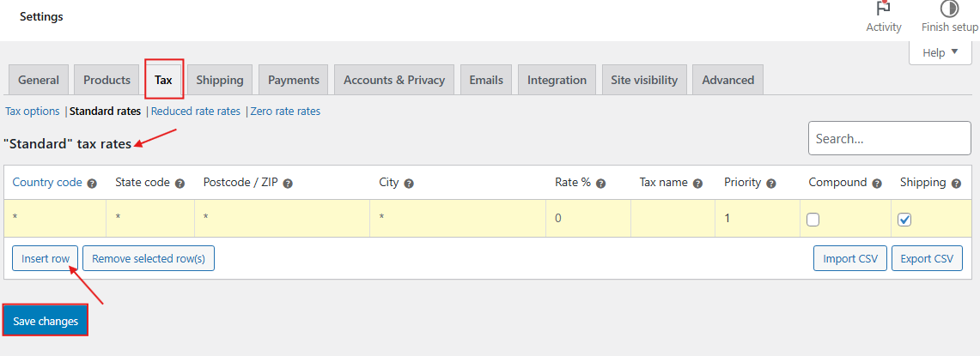The width and height of the screenshot is (980, 356).
Task: Show help tooltip for City
Action: (x=409, y=184)
